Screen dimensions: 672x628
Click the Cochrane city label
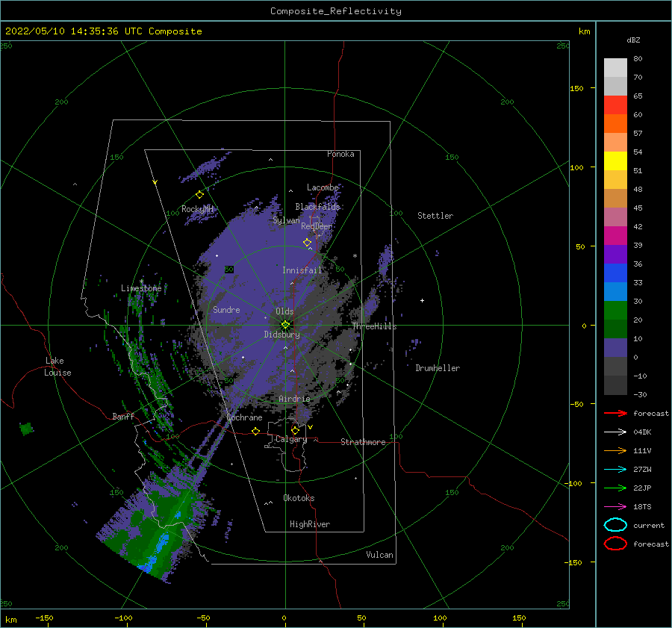tap(244, 417)
